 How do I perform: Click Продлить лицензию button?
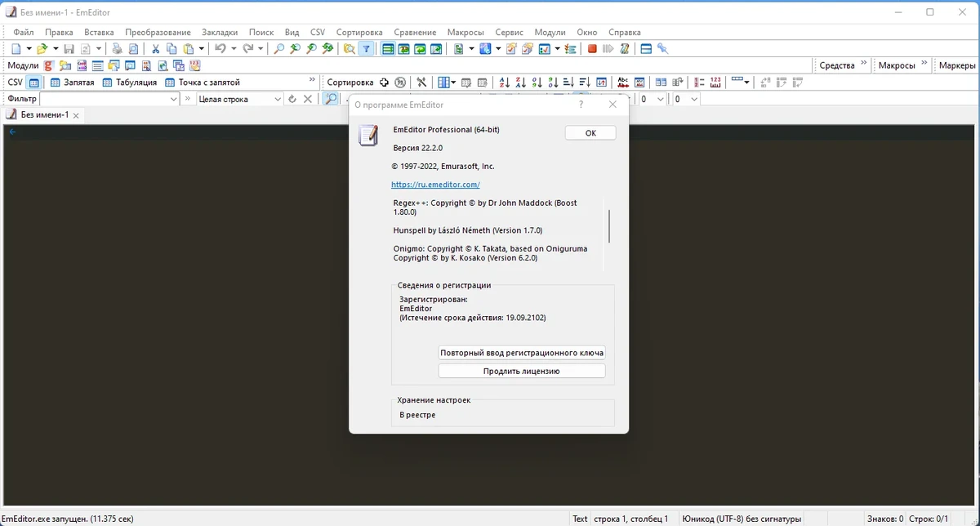click(522, 371)
